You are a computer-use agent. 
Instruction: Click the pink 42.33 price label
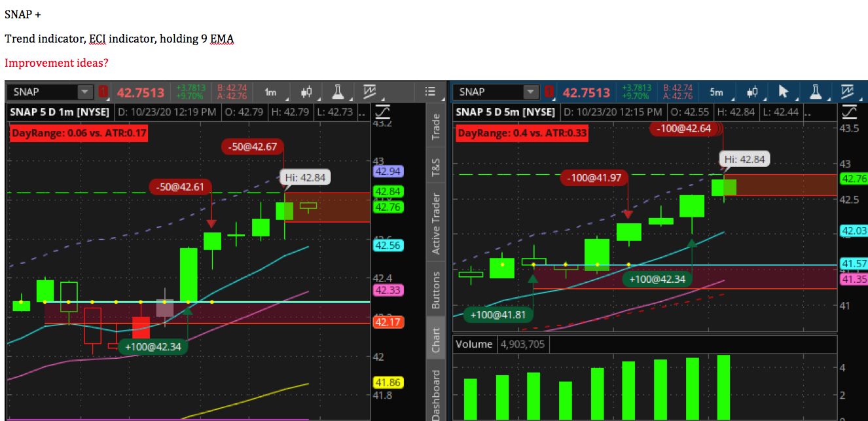pyautogui.click(x=388, y=290)
